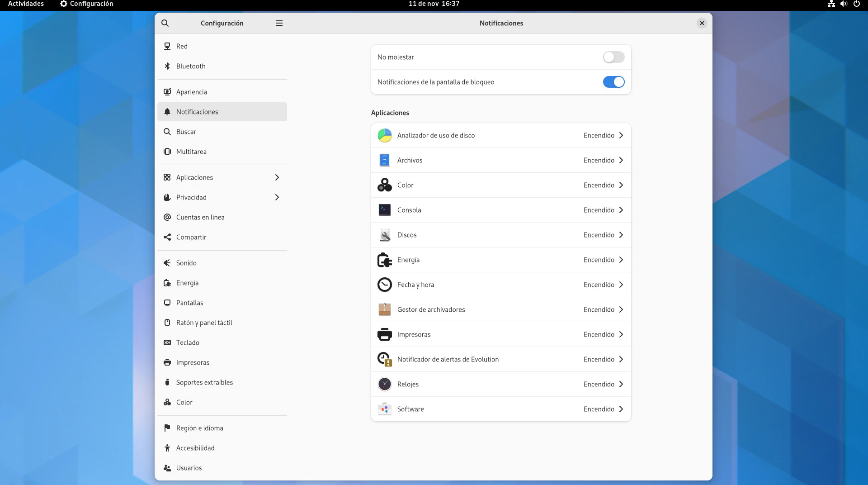Click the Consola terminal icon
Screen dimensions: 868x485
click(x=384, y=210)
